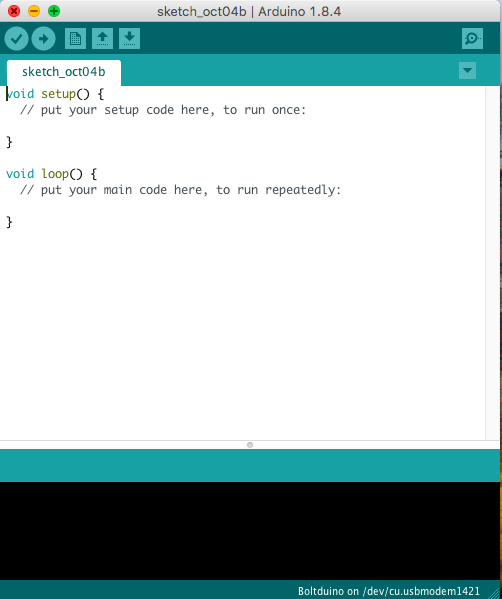Open the Serial Monitor magnifier icon
Viewport: 502px width, 599px height.
(x=472, y=39)
